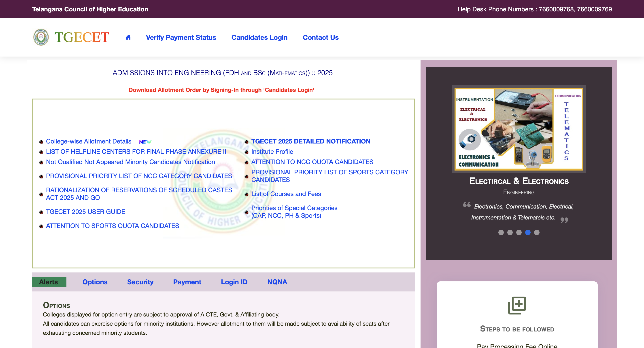Image resolution: width=644 pixels, height=348 pixels.
Task: Open Verify Payment Status page
Action: point(181,38)
